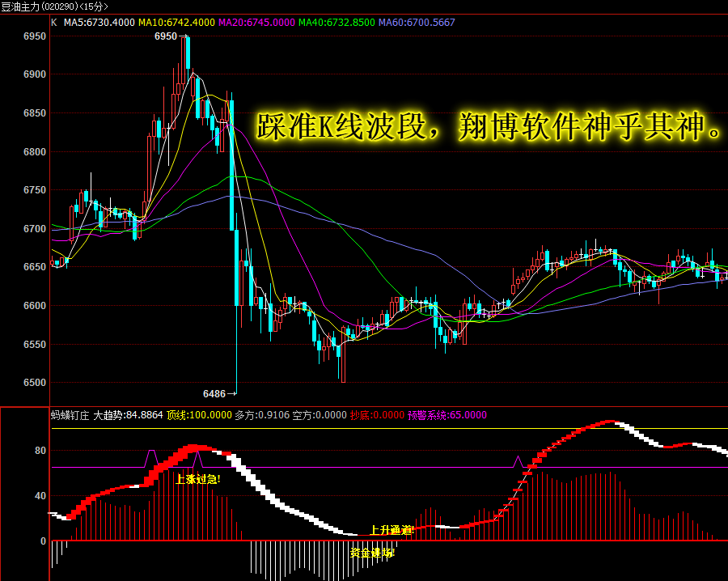Click the 资金进场! signal annotation

(372, 553)
